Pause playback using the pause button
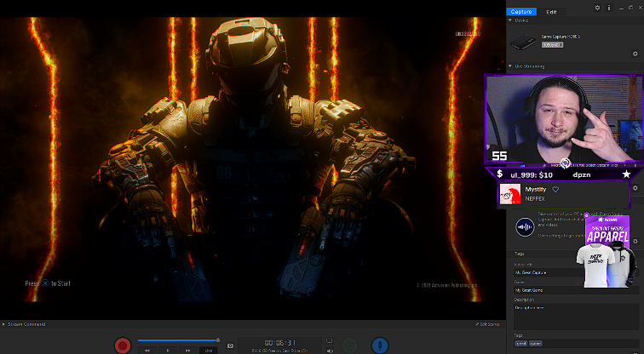 [168, 351]
